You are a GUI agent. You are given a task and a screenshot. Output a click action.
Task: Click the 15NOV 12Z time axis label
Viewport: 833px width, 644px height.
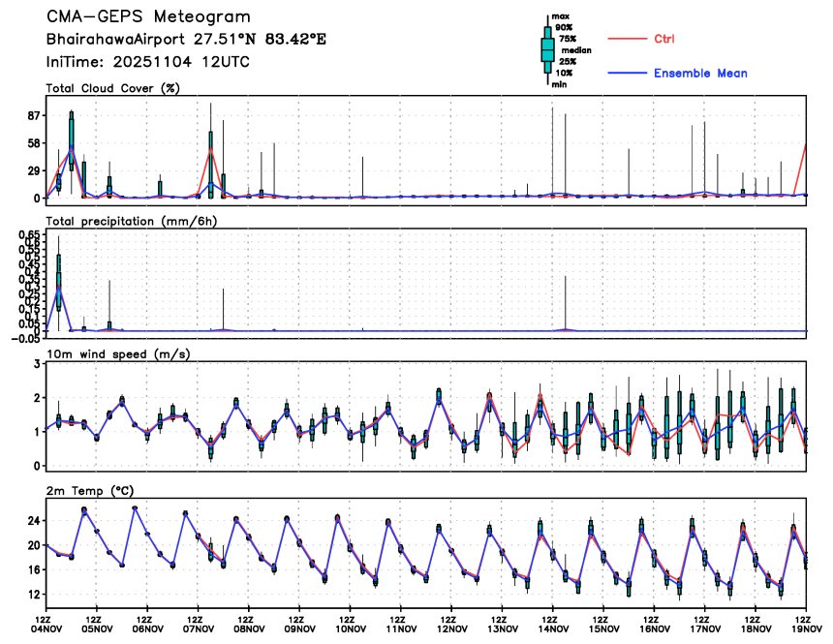click(x=603, y=624)
